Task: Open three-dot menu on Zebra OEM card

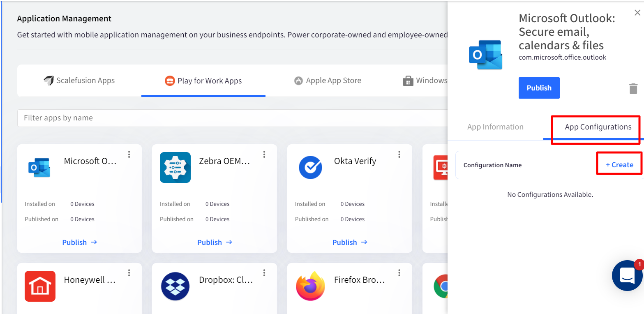Action: tap(264, 155)
